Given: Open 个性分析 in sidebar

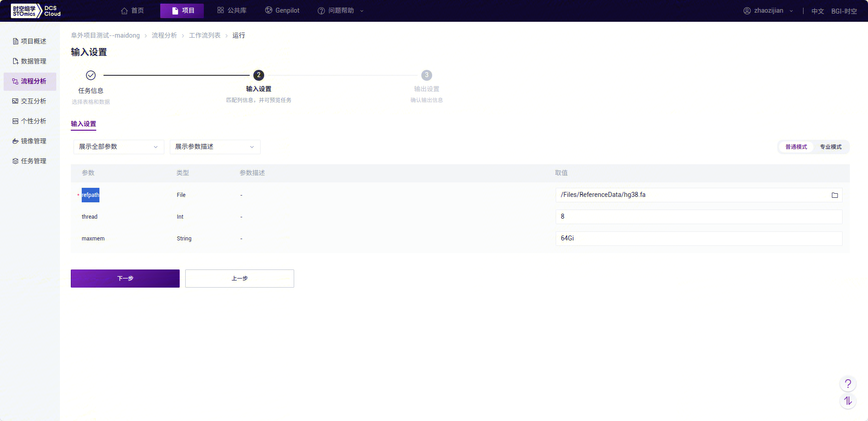Looking at the screenshot, I should [30, 121].
